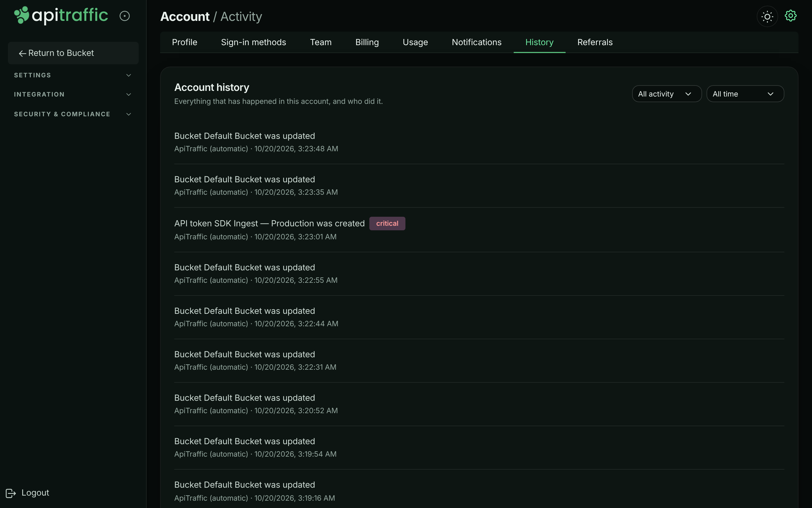Click the critical badge on API token entry
Image resolution: width=812 pixels, height=508 pixels.
coord(387,224)
